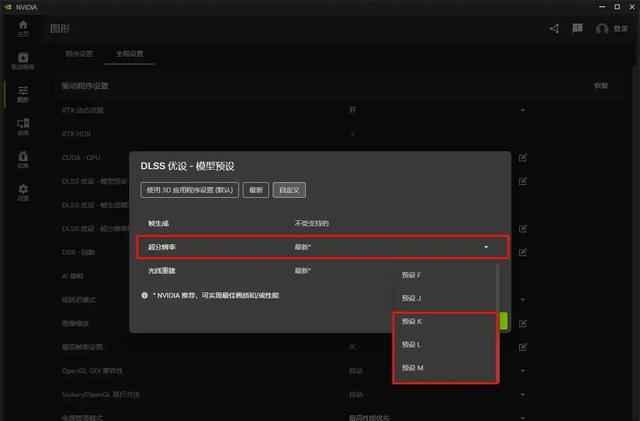640x421 pixels.
Task: Click the Restore button in driver settings header
Action: click(601, 86)
